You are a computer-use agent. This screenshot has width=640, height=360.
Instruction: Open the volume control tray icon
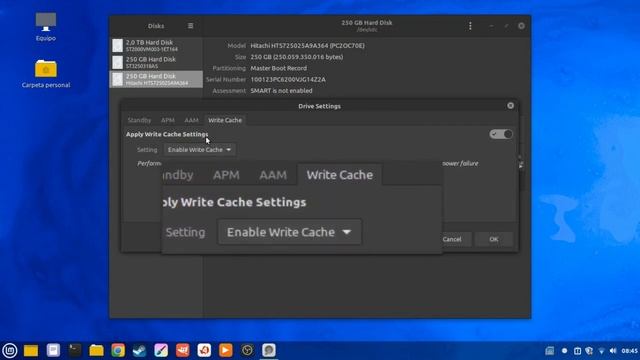point(613,351)
